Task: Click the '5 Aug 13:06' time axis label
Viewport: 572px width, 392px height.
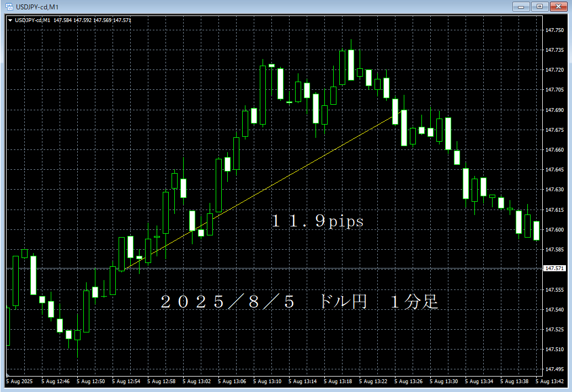Action: tap(232, 382)
